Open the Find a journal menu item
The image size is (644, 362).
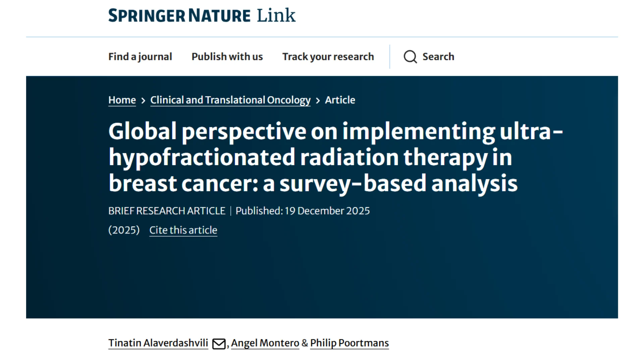tap(140, 57)
